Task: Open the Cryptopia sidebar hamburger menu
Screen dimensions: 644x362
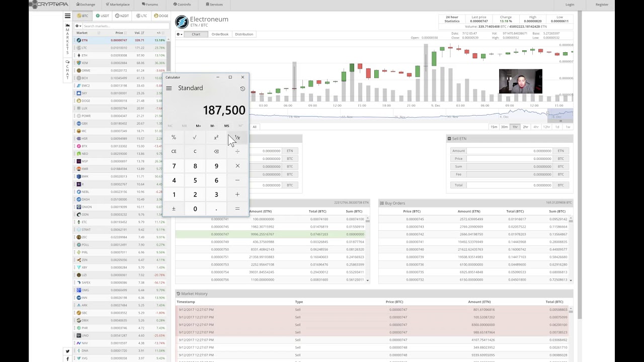Action: [67, 16]
